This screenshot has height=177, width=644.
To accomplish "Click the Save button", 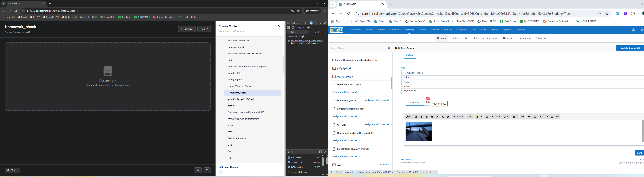I will (x=639, y=153).
